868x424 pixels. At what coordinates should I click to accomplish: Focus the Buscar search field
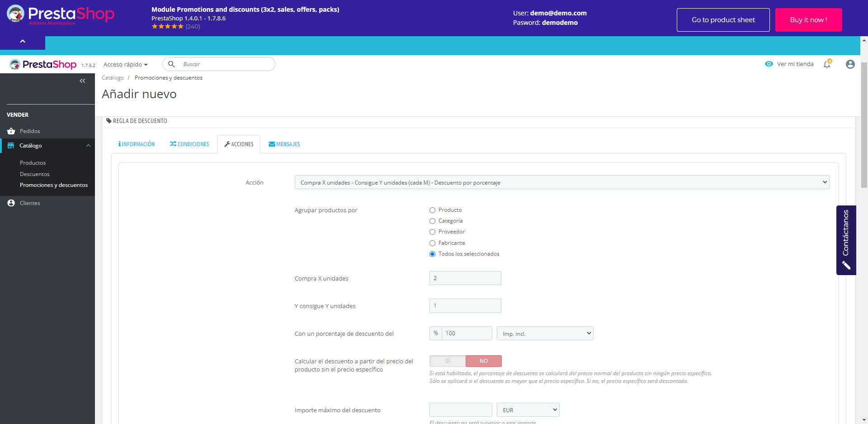point(219,64)
